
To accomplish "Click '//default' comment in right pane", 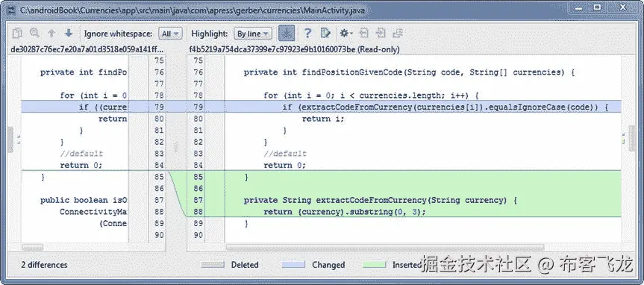I will tap(285, 154).
